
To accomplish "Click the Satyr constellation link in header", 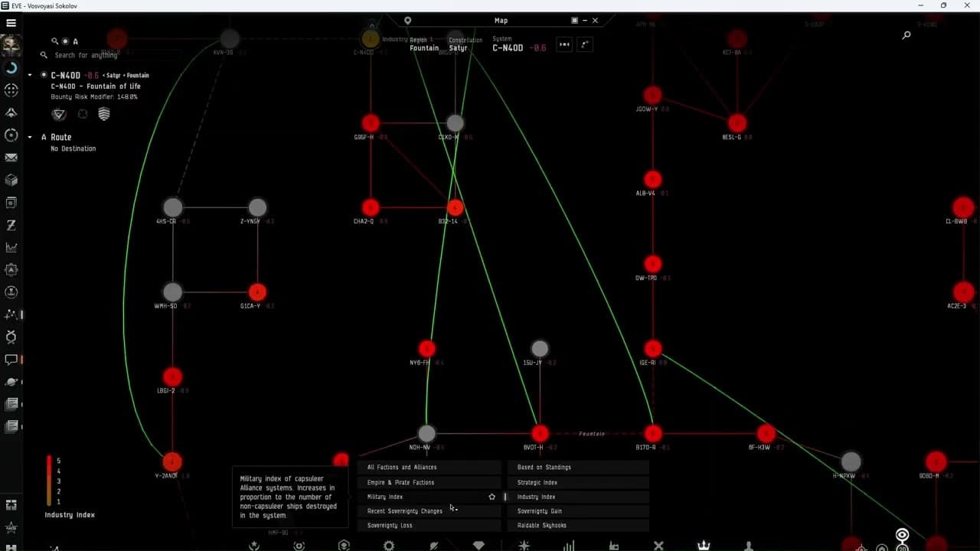I will (458, 48).
